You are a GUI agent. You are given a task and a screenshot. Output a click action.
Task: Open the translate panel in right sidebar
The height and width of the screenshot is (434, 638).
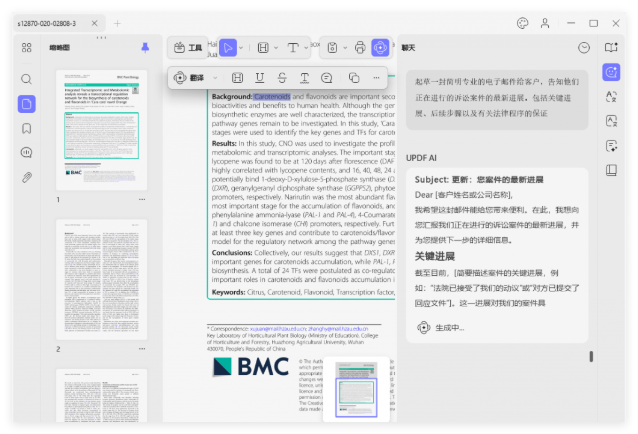611,97
